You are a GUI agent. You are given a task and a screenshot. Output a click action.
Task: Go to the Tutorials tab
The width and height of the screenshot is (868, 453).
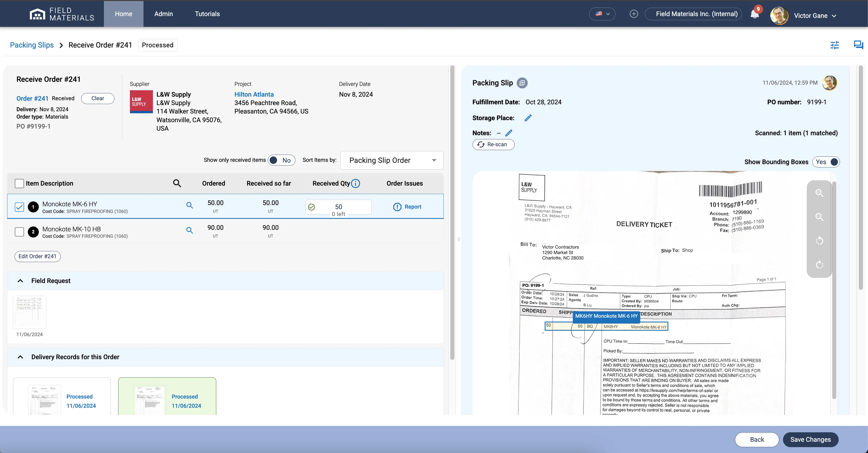[207, 14]
